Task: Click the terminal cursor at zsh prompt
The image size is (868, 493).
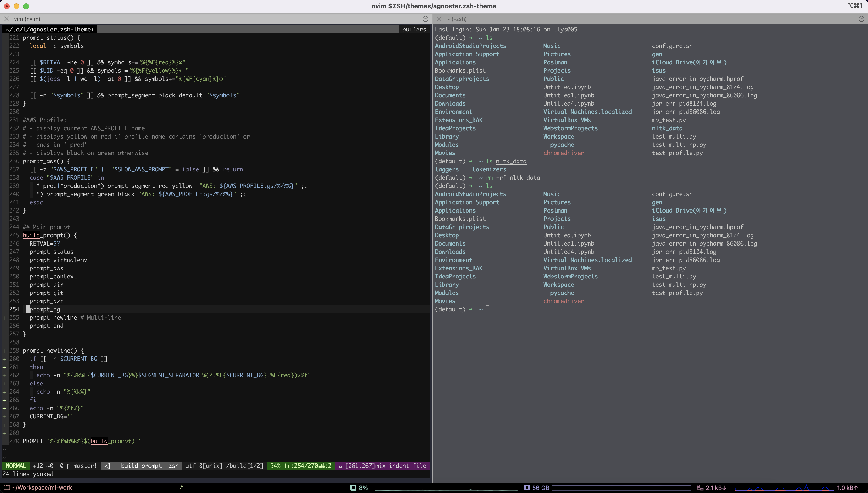Action: (x=487, y=309)
